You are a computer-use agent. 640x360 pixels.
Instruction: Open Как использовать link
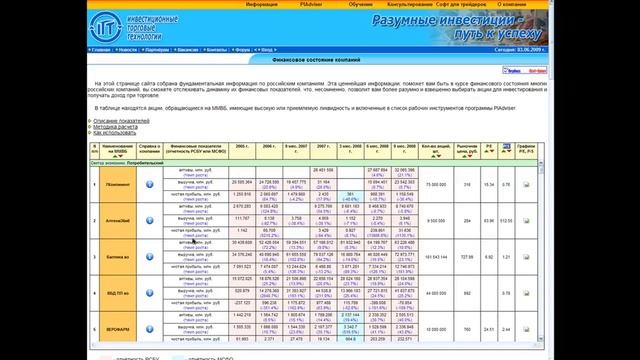point(114,133)
